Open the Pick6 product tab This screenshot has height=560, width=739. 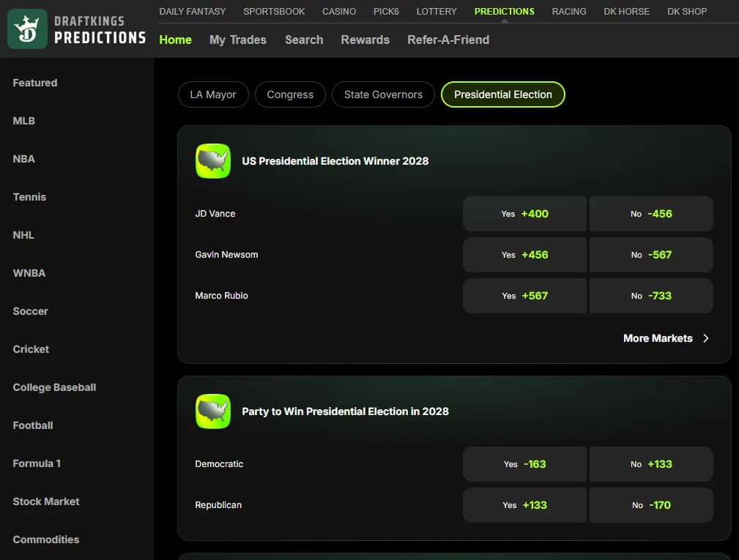point(386,11)
